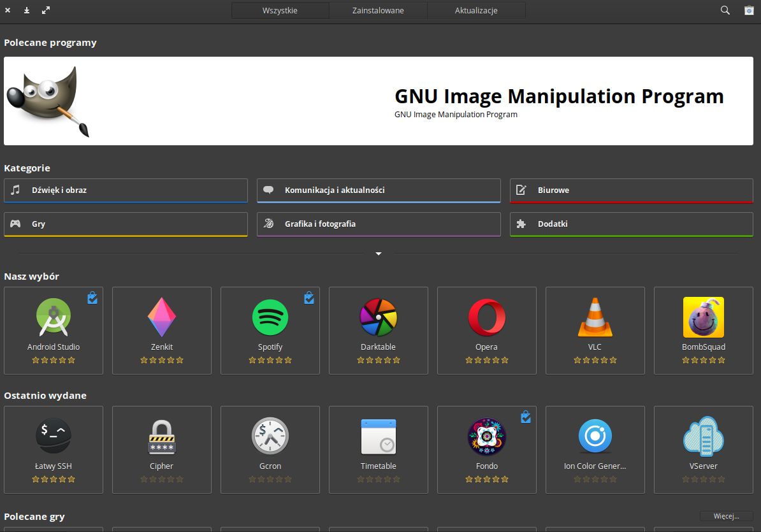Click the VLC star rating
This screenshot has width=761, height=532.
595,360
